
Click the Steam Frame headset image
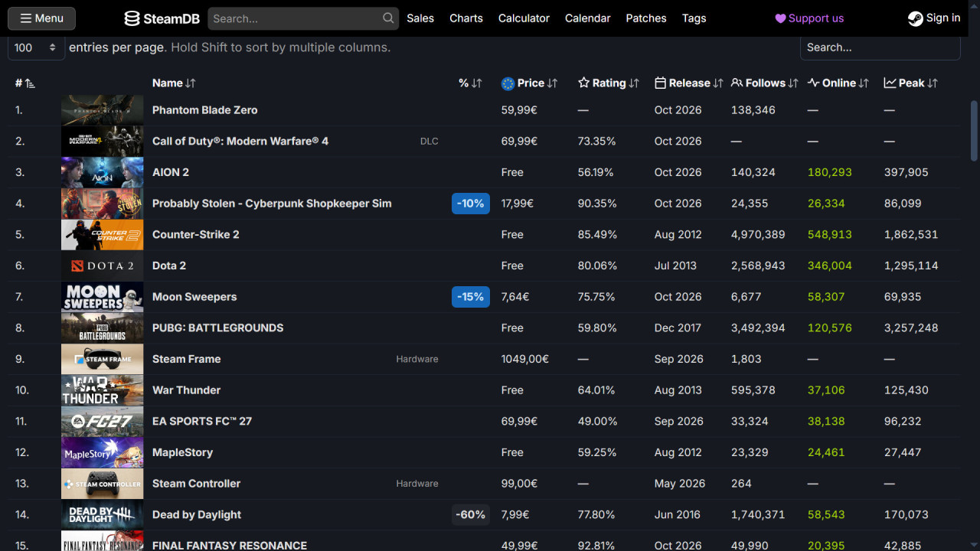(102, 359)
